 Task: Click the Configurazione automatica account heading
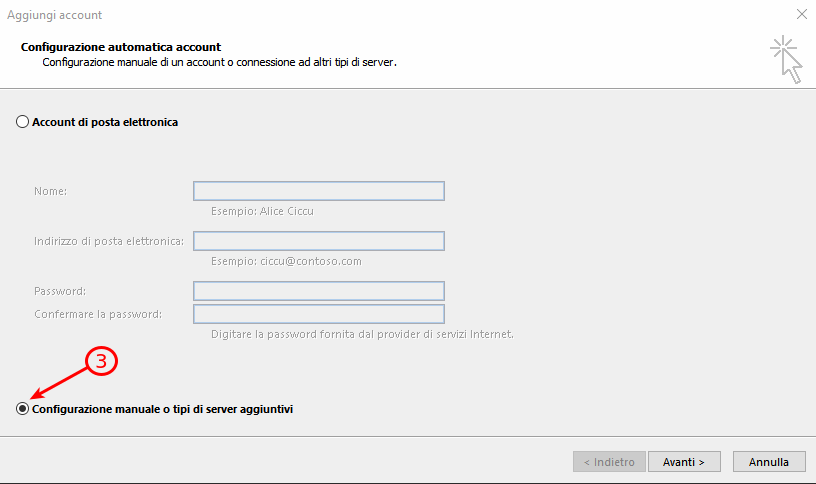tap(121, 47)
